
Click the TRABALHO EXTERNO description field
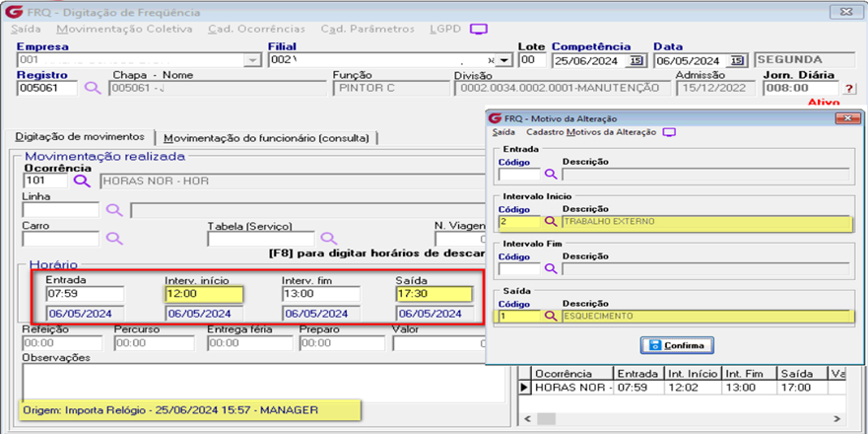(705, 222)
